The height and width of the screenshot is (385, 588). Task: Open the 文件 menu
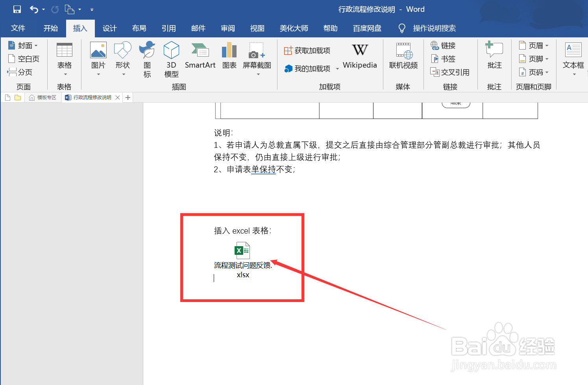(x=18, y=28)
